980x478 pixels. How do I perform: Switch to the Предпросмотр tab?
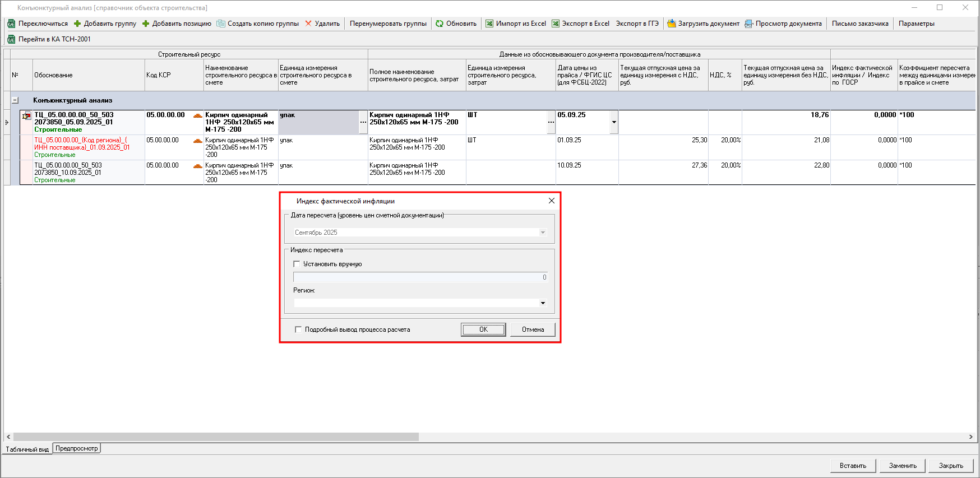[77, 448]
